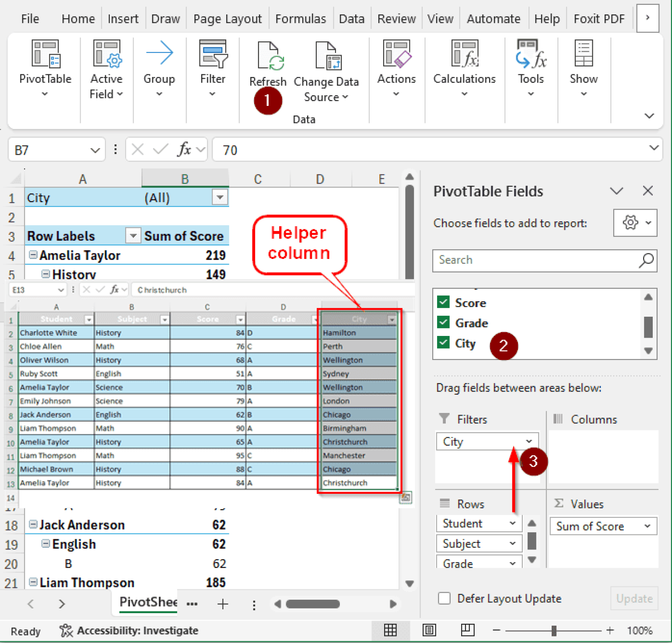
Task: Click the Update button
Action: click(634, 598)
